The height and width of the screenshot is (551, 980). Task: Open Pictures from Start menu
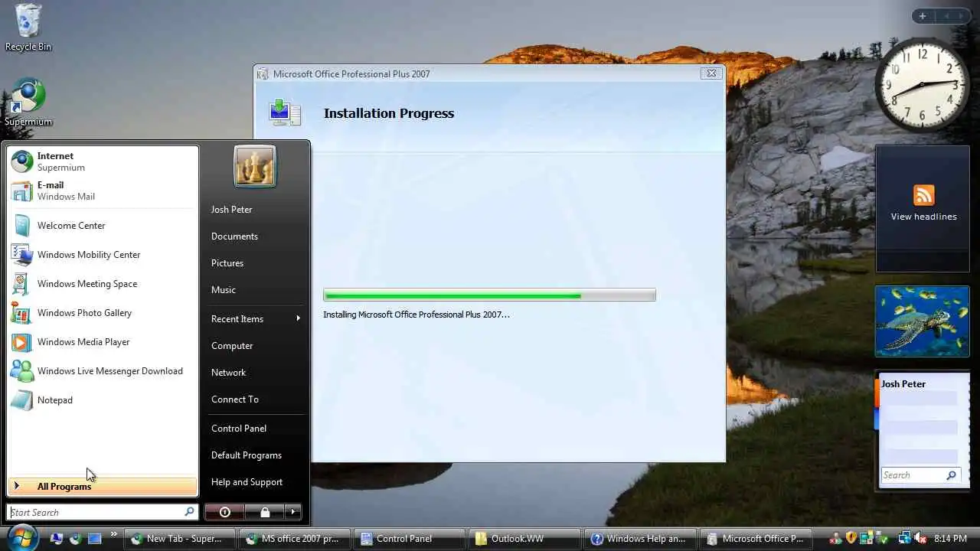[x=227, y=263]
